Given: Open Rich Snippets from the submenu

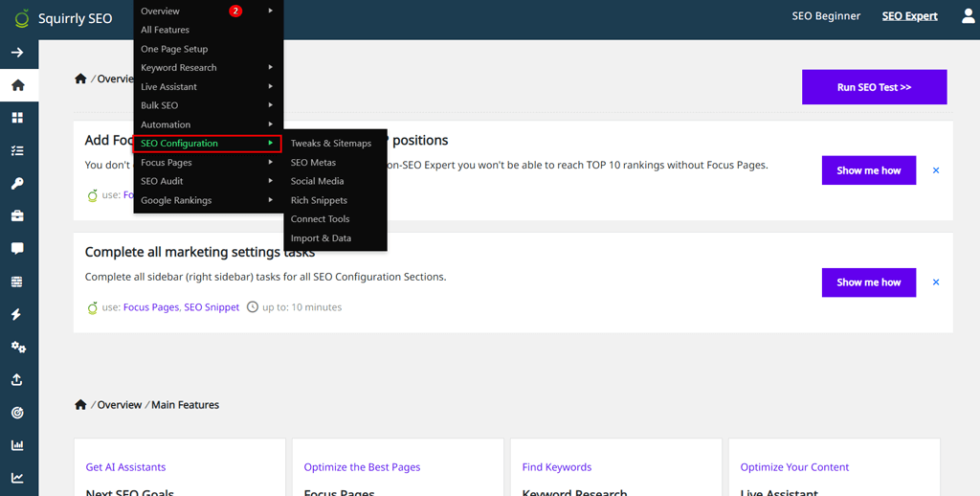Looking at the screenshot, I should click(319, 200).
